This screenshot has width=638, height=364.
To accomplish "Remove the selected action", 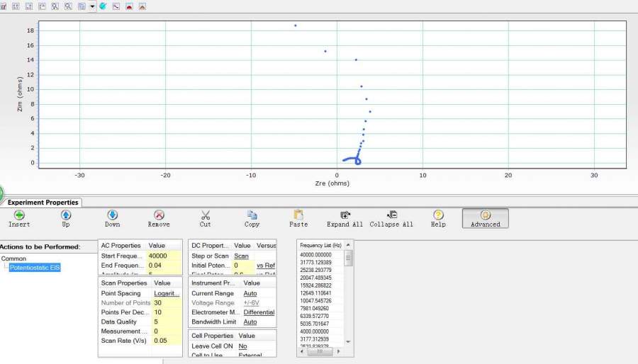I will (159, 215).
